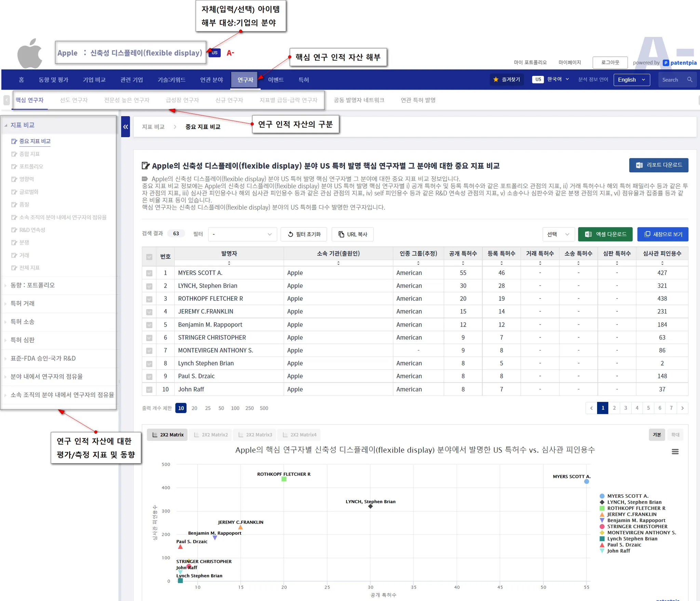Screen dimensions: 700x601
Task: Open 새창으로 보기 new window button
Action: pyautogui.click(x=662, y=234)
